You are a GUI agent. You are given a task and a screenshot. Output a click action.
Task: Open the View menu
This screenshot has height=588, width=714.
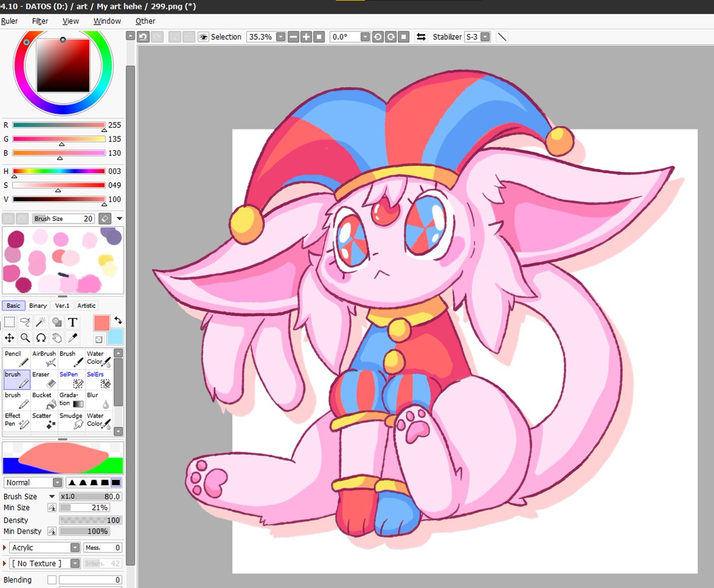71,21
